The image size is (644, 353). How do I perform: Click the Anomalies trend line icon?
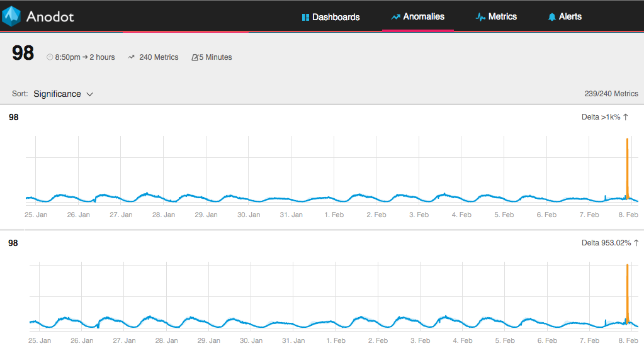[x=395, y=17]
